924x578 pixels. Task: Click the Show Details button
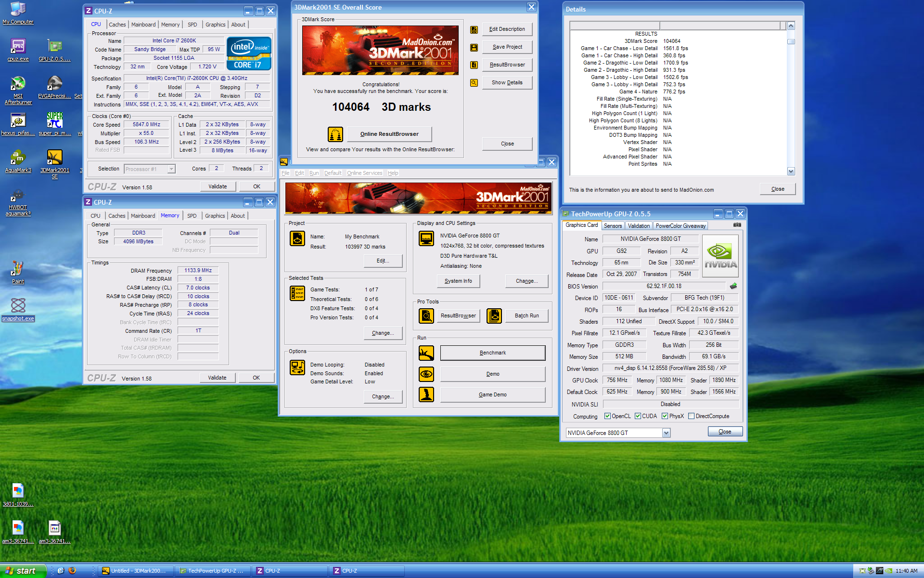point(507,83)
